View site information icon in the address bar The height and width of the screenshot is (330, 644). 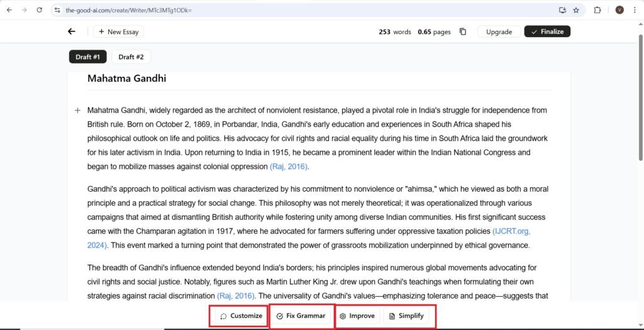click(x=57, y=10)
